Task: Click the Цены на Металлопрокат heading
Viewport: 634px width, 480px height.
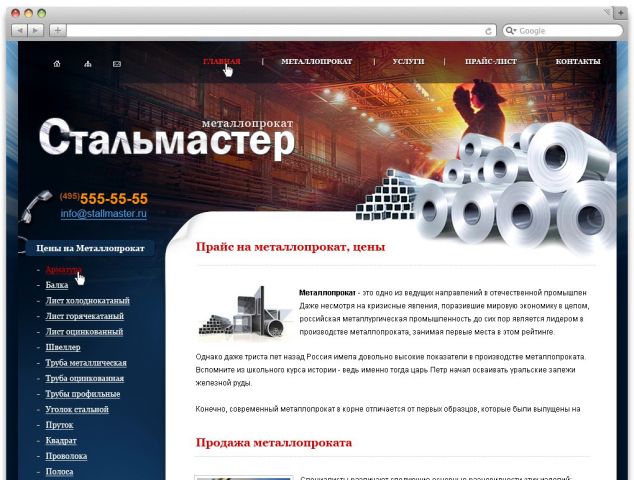Action: (90, 248)
